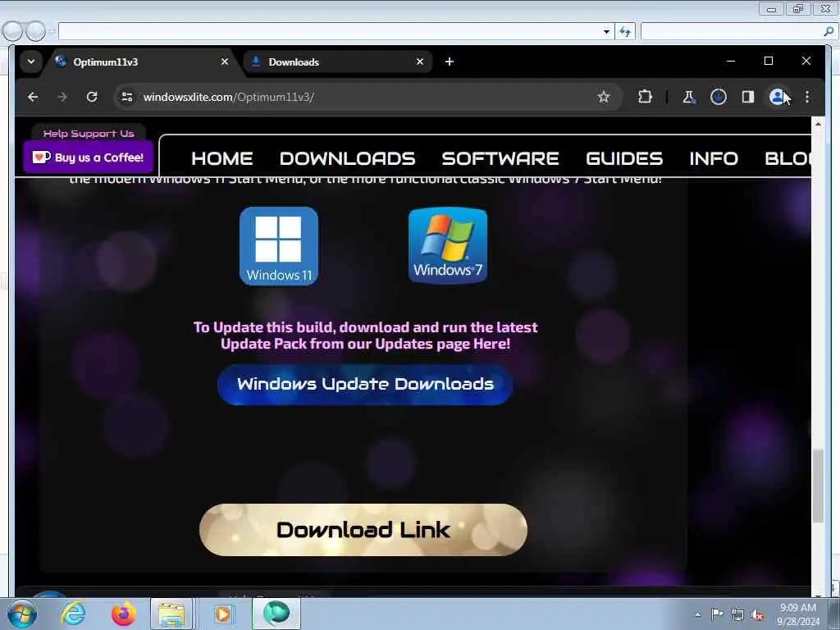The width and height of the screenshot is (840, 630).
Task: Click the gold Download Link button
Action: click(363, 529)
